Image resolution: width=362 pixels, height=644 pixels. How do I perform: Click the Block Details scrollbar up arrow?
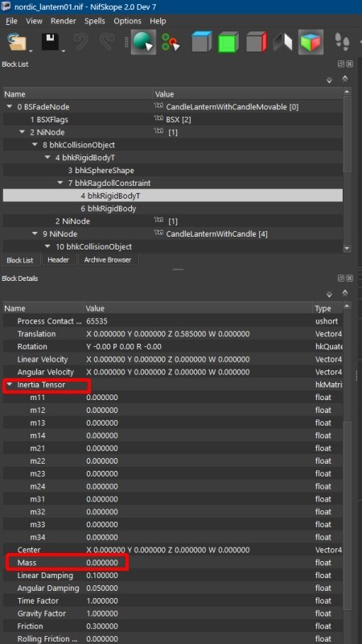coord(347,306)
